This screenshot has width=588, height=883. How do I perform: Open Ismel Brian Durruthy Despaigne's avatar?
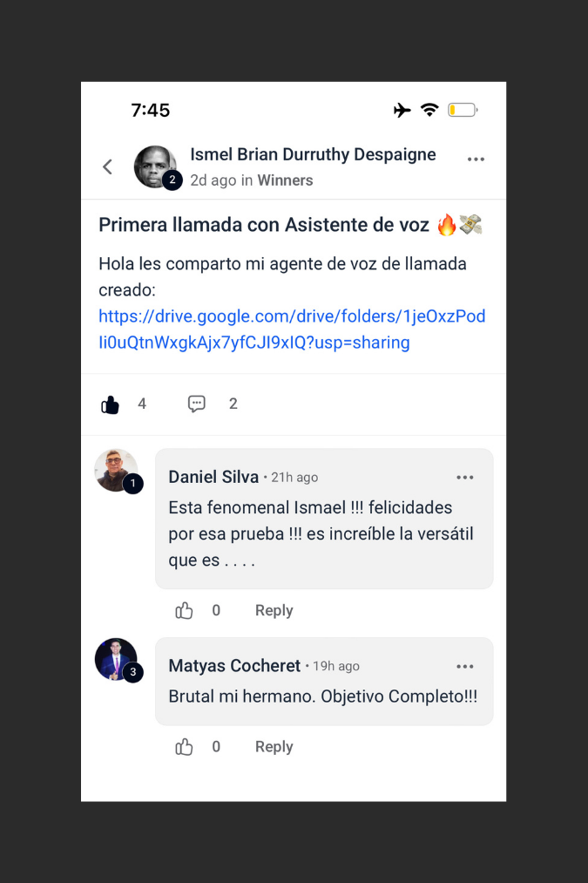(x=156, y=166)
